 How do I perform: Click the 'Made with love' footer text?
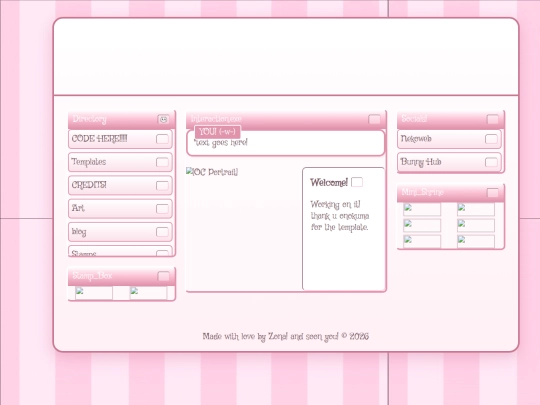285,336
